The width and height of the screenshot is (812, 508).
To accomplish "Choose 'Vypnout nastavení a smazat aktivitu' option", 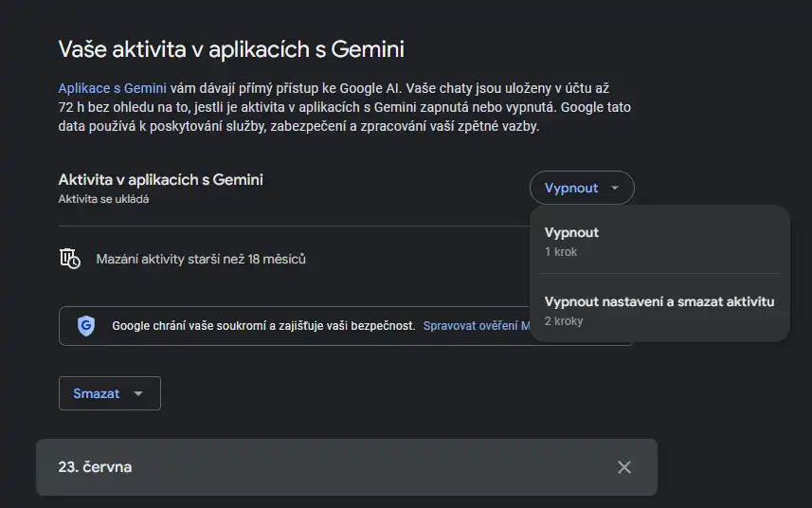I will click(x=659, y=311).
